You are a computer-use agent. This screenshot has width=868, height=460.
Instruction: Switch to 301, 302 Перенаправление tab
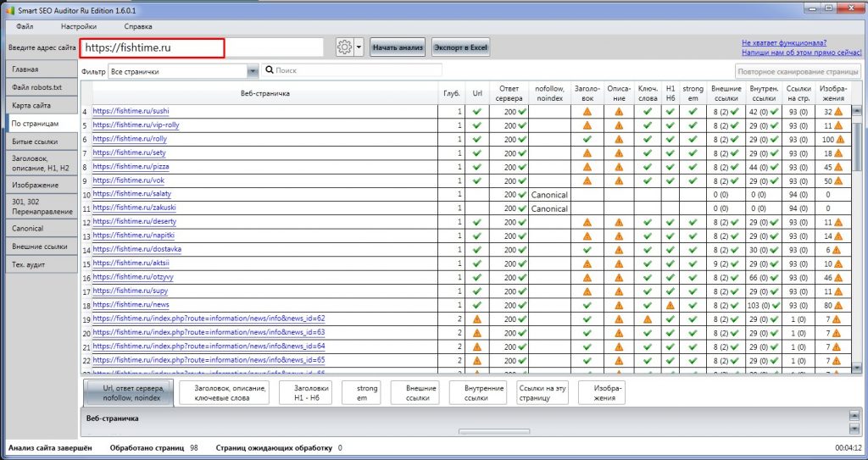42,207
